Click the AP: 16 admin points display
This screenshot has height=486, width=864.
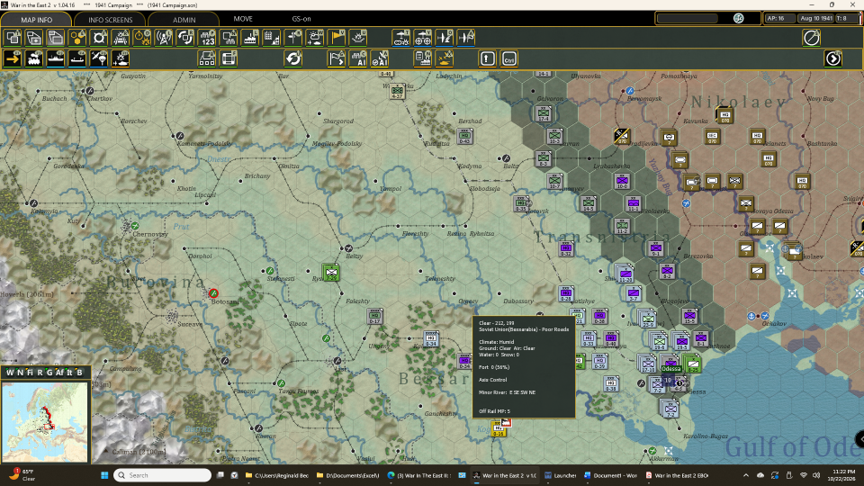(778, 18)
